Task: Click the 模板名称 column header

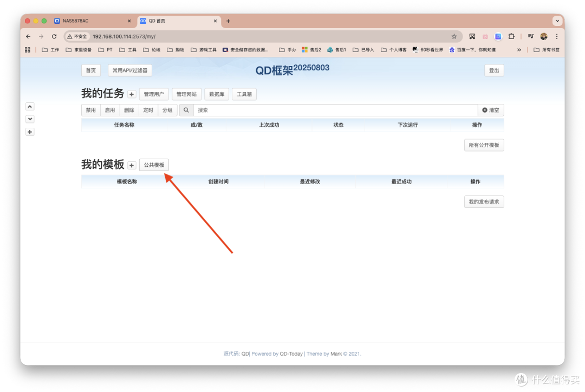Action: click(x=127, y=181)
